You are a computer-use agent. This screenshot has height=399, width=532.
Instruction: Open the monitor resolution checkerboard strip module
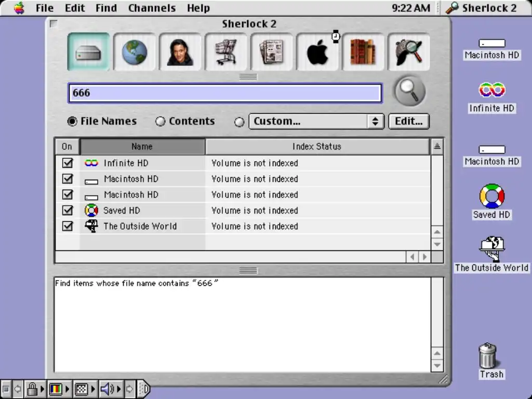pyautogui.click(x=84, y=389)
